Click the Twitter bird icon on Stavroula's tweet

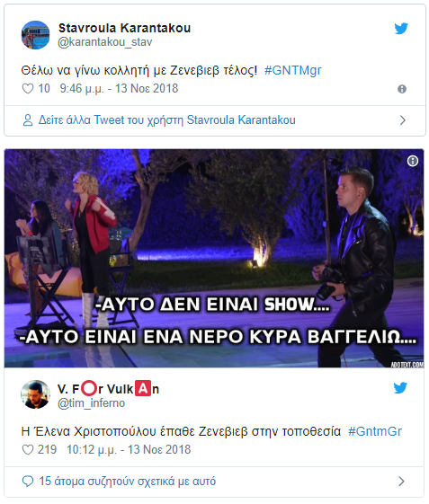tap(401, 28)
